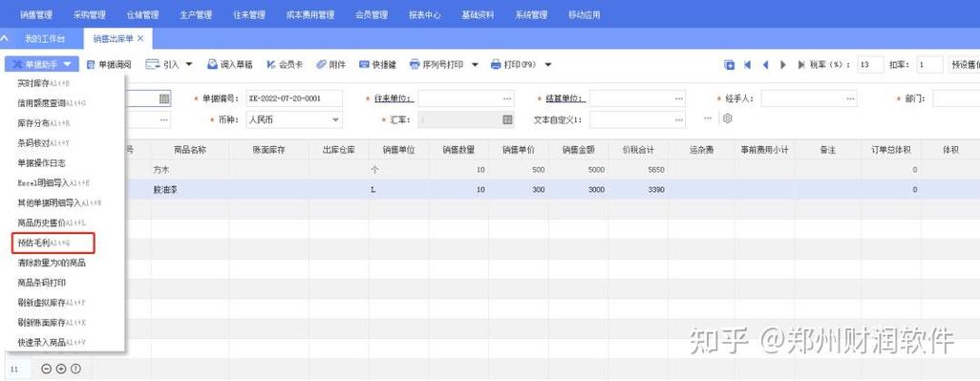Open the 会员卡 member card tool
This screenshot has width=980, height=381.
pos(285,64)
